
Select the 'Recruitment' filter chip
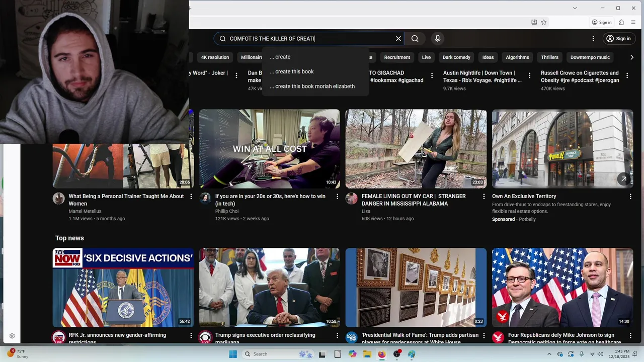click(x=397, y=57)
